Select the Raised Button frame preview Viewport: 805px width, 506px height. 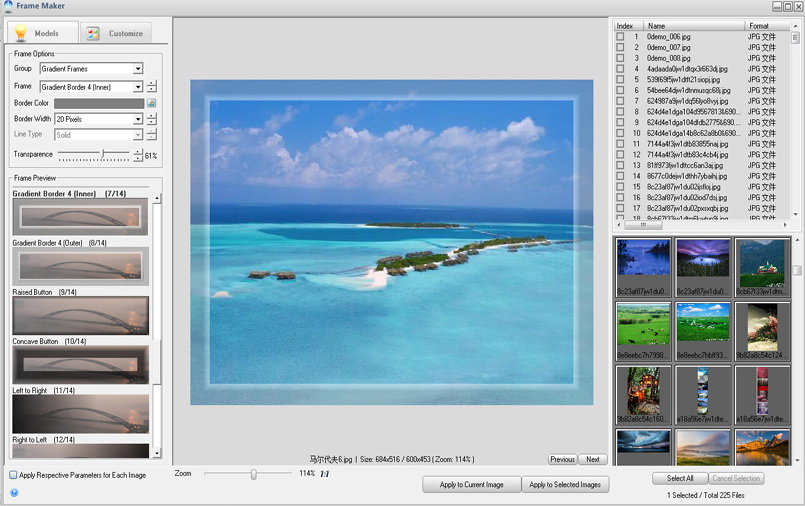tap(80, 315)
